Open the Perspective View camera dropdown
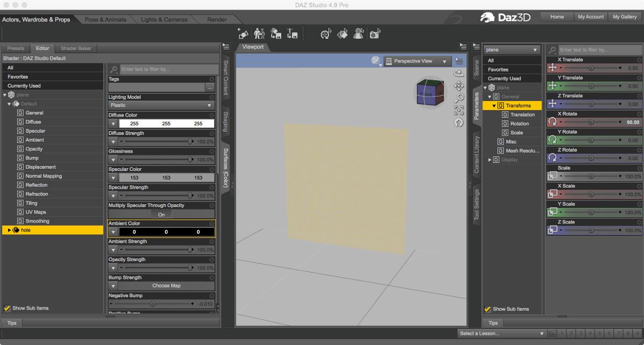The height and width of the screenshot is (345, 644). (x=417, y=61)
